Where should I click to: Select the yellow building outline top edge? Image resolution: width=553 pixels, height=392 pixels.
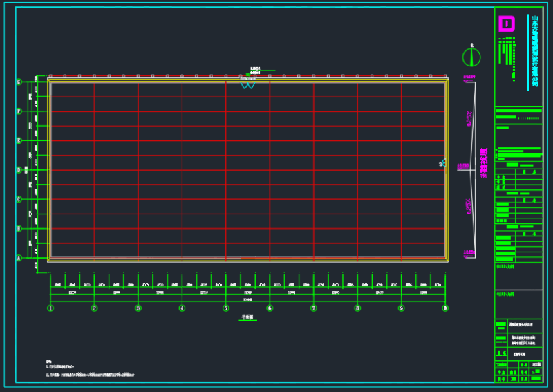(247, 80)
